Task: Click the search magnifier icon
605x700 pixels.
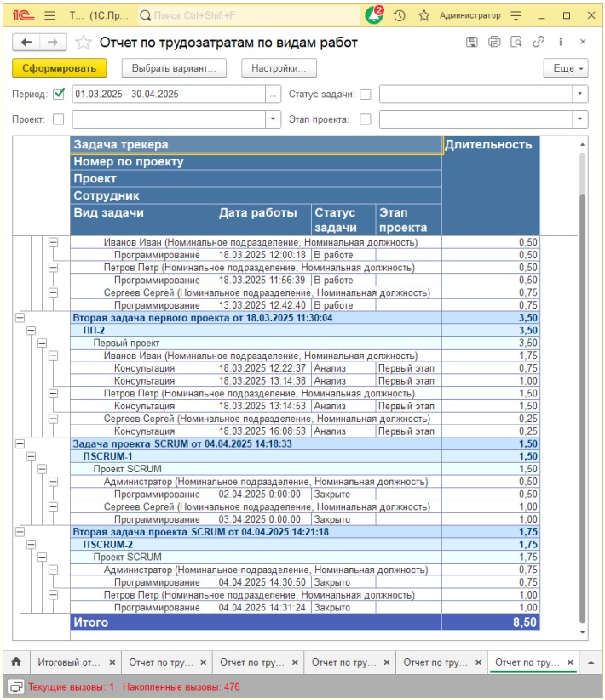Action: [x=145, y=15]
